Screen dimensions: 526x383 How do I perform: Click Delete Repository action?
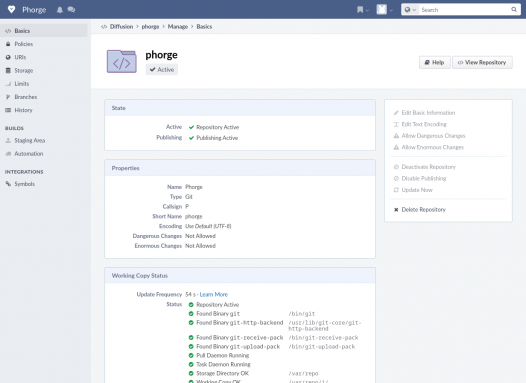[423, 210]
